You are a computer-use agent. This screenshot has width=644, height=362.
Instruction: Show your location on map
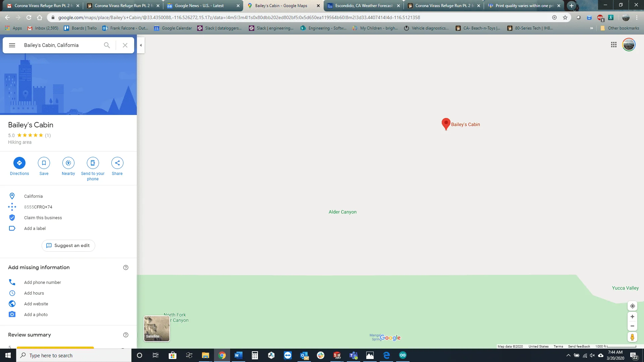(632, 306)
